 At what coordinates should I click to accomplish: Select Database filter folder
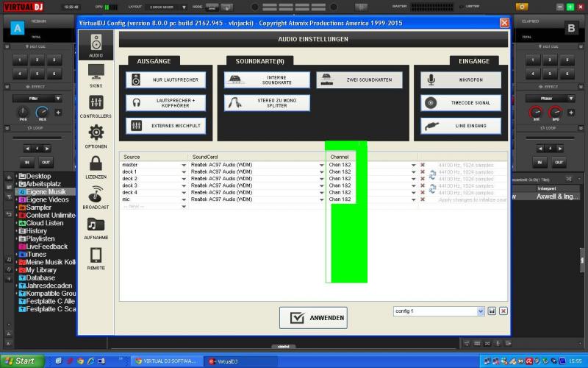pos(37,278)
